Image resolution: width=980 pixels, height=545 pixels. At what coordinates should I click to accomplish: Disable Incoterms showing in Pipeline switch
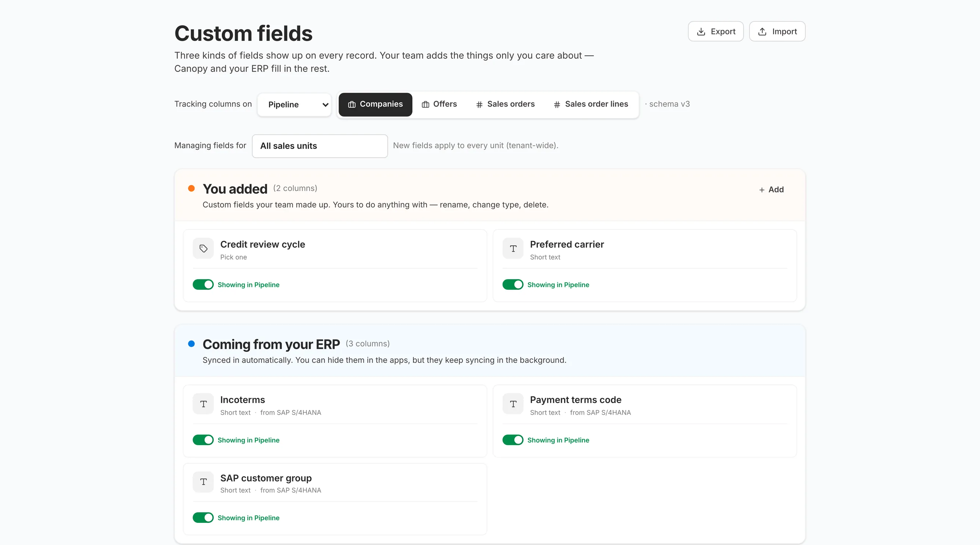pyautogui.click(x=203, y=440)
